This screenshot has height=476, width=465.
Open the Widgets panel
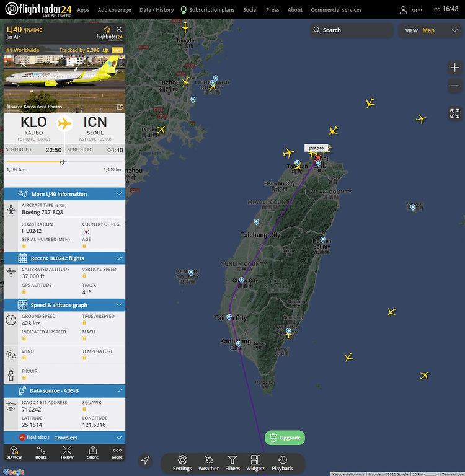pos(255,463)
